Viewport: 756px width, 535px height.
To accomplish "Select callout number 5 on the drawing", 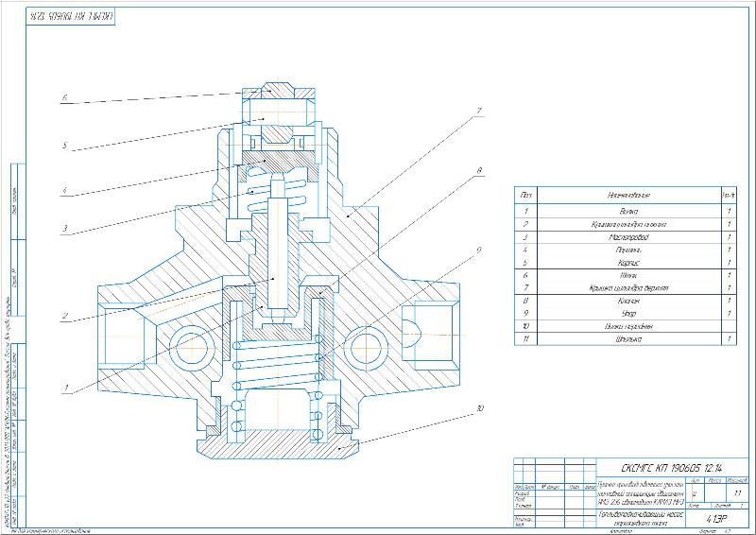I will (x=65, y=146).
